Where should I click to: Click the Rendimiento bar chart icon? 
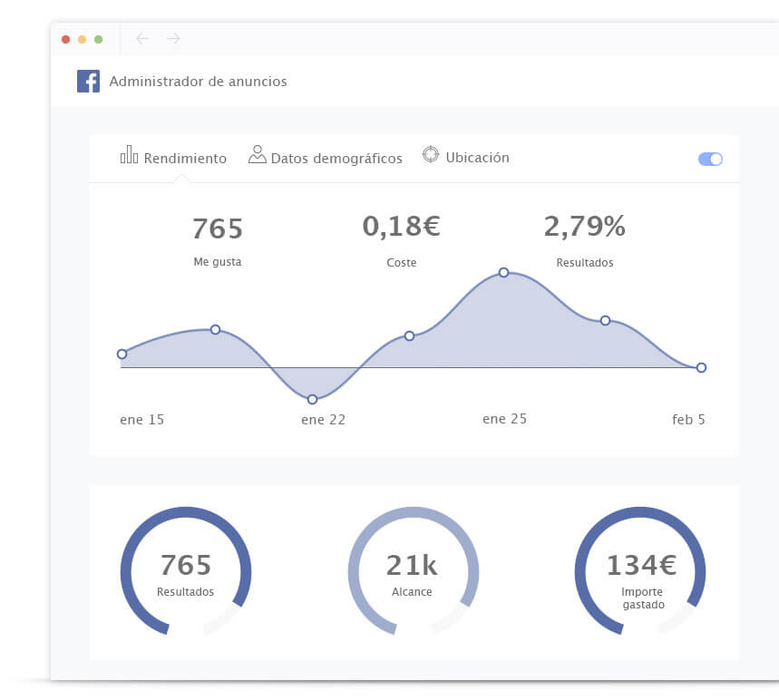tap(129, 155)
